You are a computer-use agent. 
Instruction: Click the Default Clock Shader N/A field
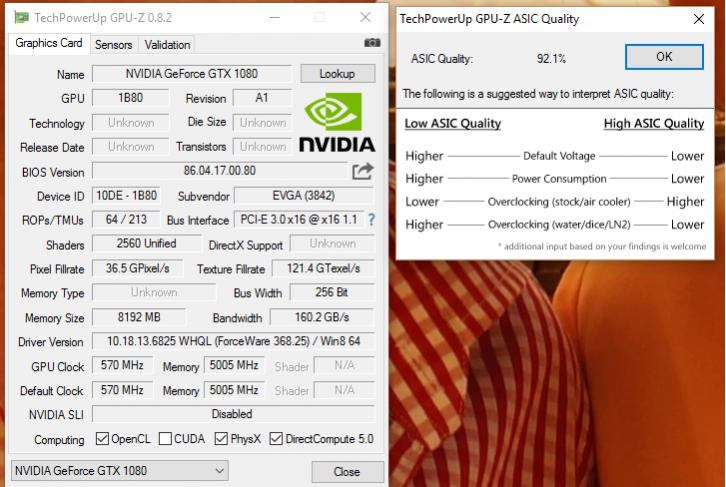coord(344,390)
